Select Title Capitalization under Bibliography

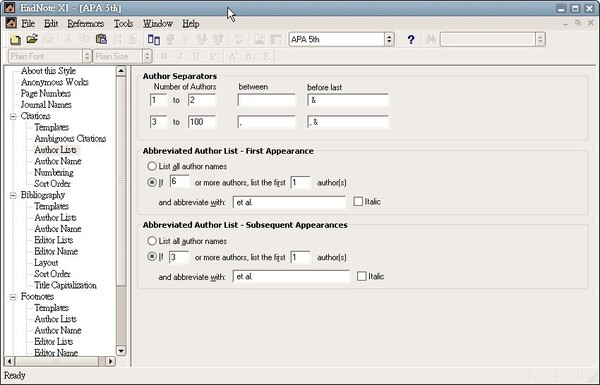click(x=65, y=285)
